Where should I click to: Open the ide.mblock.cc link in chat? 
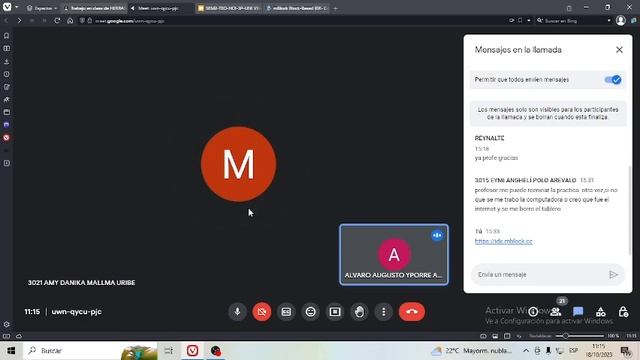pos(503,241)
